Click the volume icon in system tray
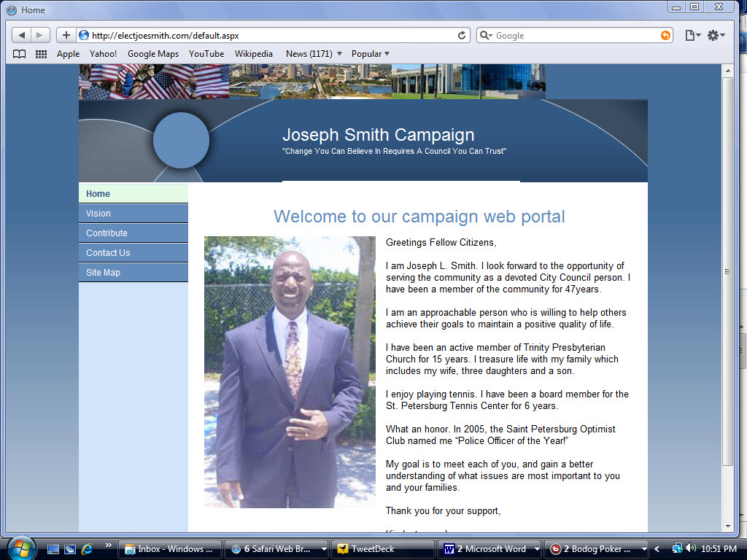This screenshot has height=560, width=747. (x=691, y=548)
